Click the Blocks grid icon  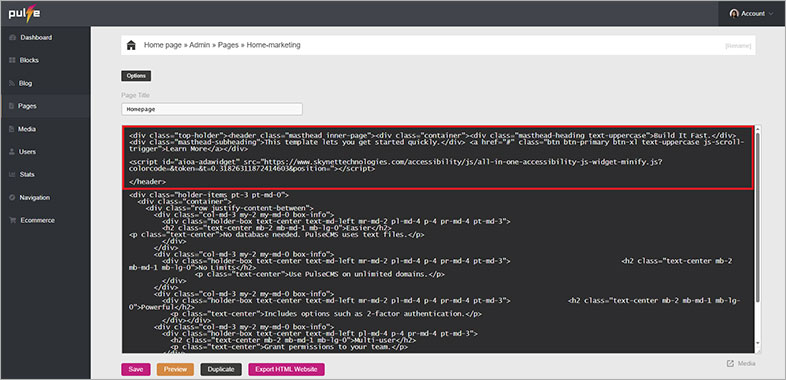12,60
